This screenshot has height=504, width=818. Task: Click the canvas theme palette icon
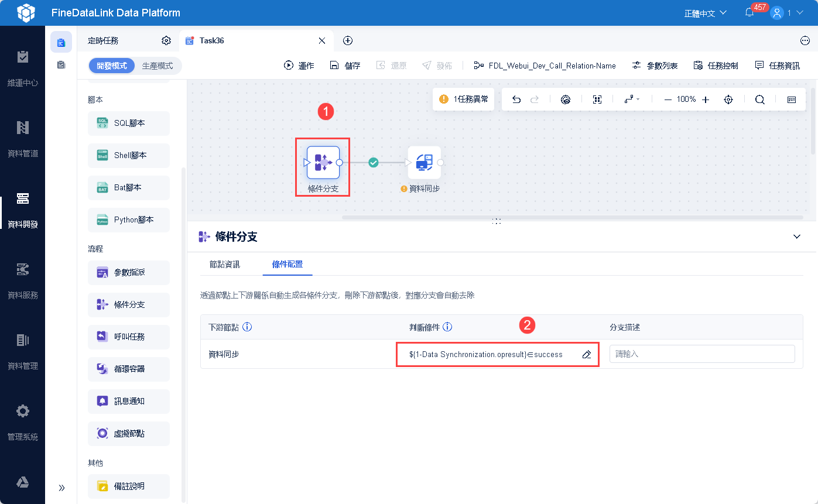pos(566,100)
